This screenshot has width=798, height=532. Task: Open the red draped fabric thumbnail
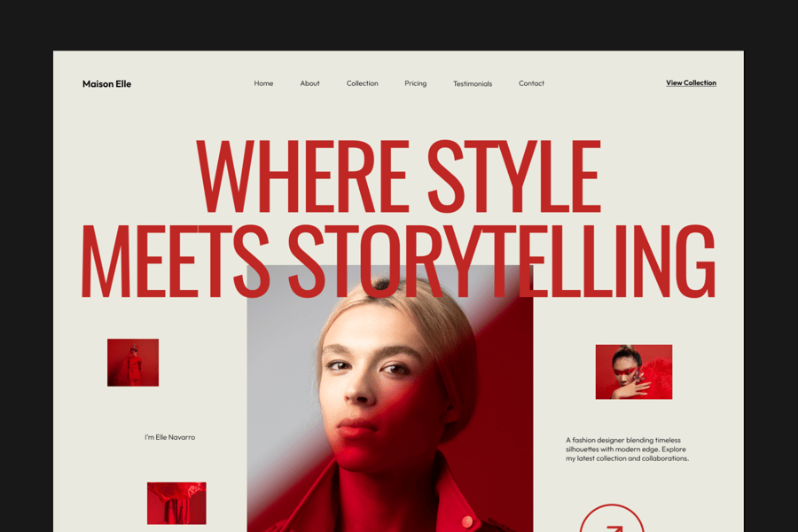[176, 503]
